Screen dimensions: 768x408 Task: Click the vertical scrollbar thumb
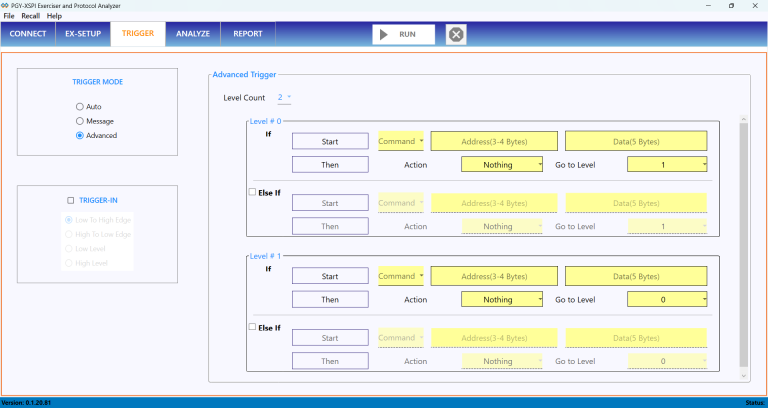pyautogui.click(x=744, y=245)
